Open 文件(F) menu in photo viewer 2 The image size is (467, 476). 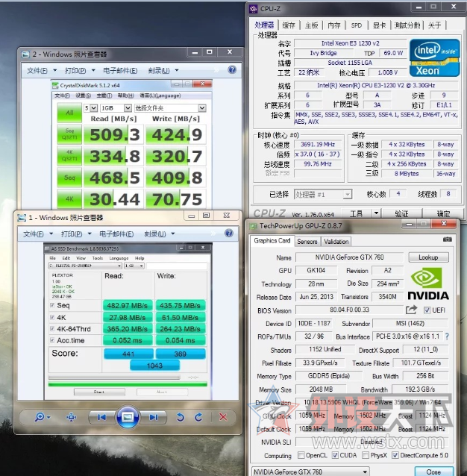click(42, 71)
